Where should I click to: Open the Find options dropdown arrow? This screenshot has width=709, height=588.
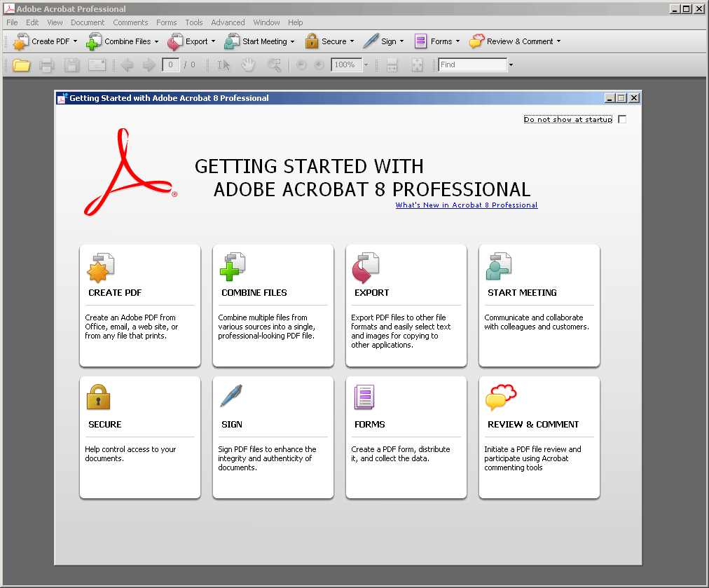click(511, 65)
